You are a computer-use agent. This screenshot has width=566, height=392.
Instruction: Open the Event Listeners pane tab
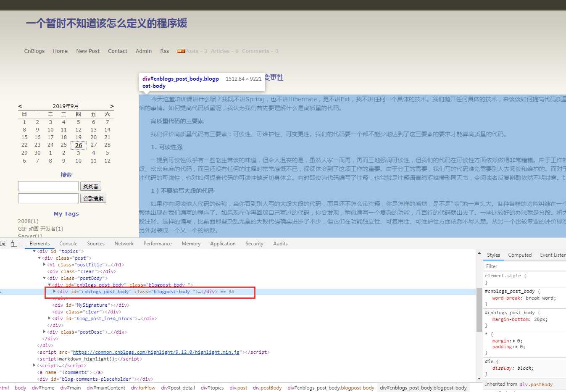click(553, 255)
